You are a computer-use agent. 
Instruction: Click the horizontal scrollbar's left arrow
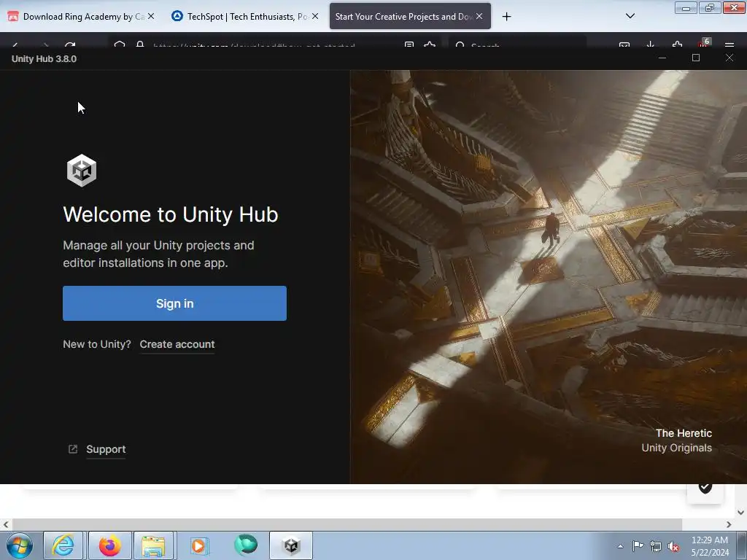pyautogui.click(x=6, y=524)
